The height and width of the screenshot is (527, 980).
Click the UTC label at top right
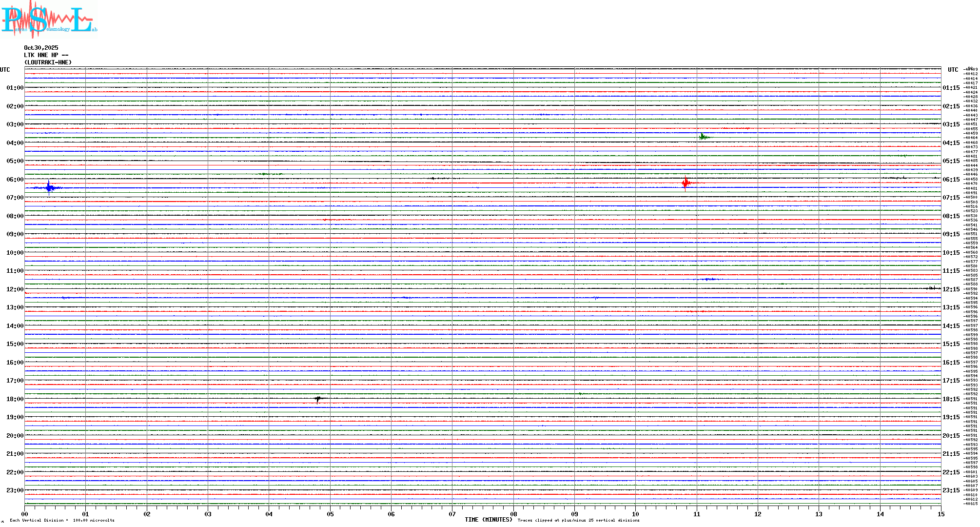pos(953,70)
